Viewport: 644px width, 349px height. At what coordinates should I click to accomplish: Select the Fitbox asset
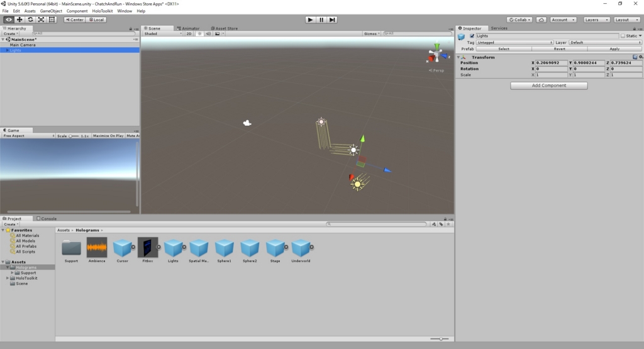pyautogui.click(x=148, y=250)
